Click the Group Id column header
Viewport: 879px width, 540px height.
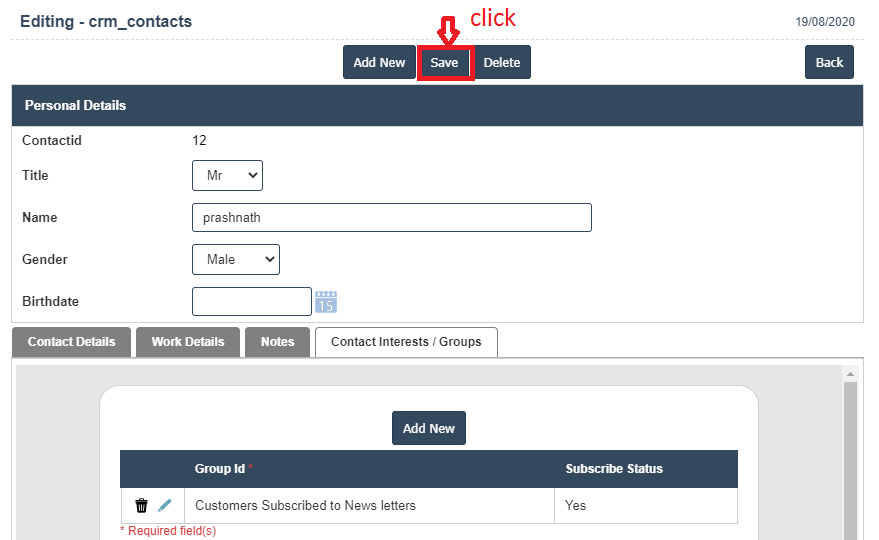coord(220,469)
